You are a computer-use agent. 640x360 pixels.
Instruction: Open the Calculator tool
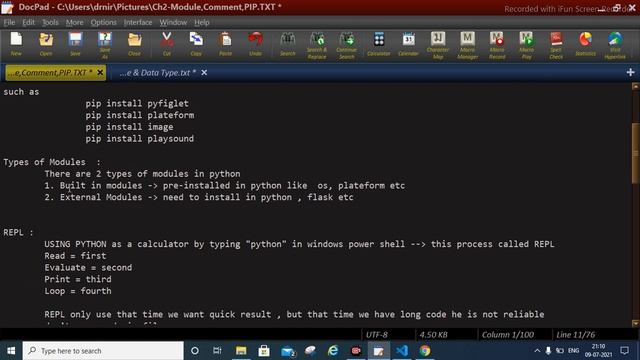(379, 44)
